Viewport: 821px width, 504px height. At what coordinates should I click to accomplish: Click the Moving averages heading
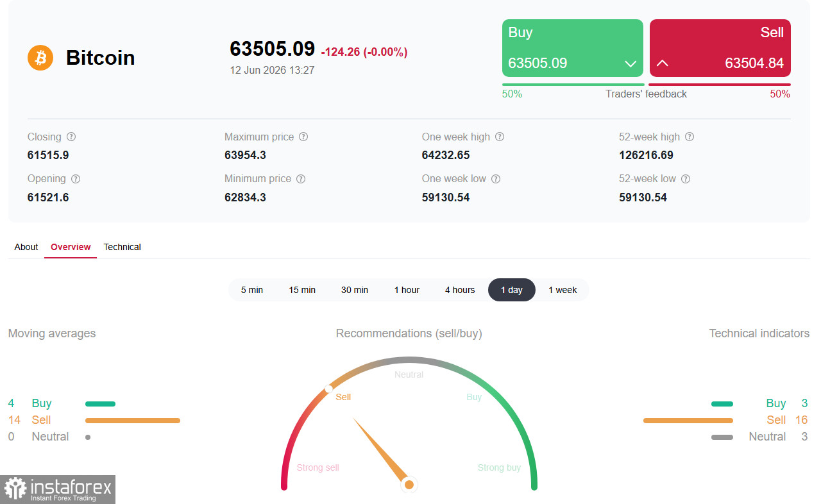(52, 333)
